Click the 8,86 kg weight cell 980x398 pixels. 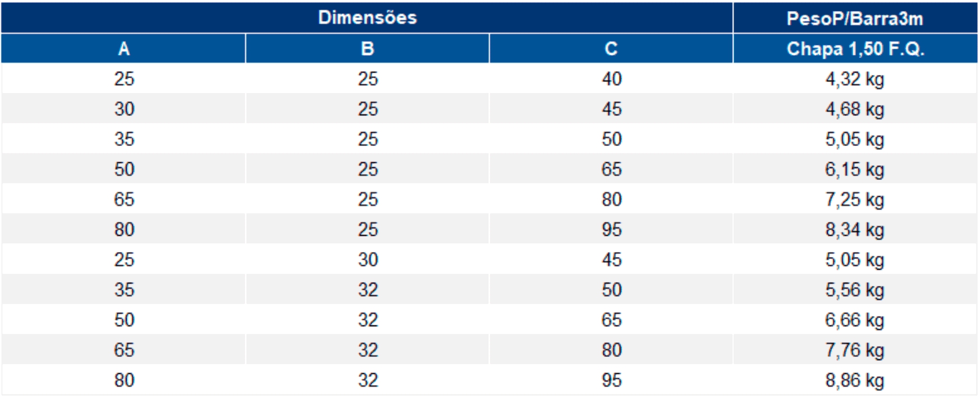point(855,380)
